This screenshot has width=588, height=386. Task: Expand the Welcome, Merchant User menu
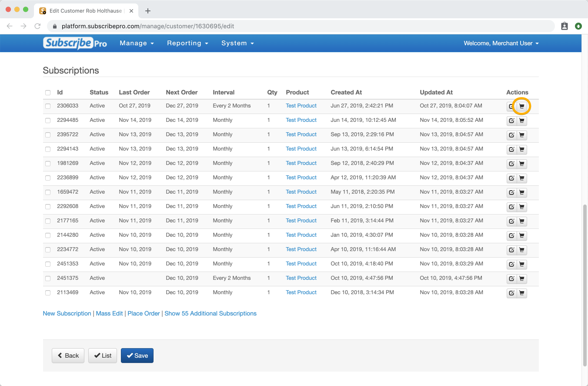[501, 43]
